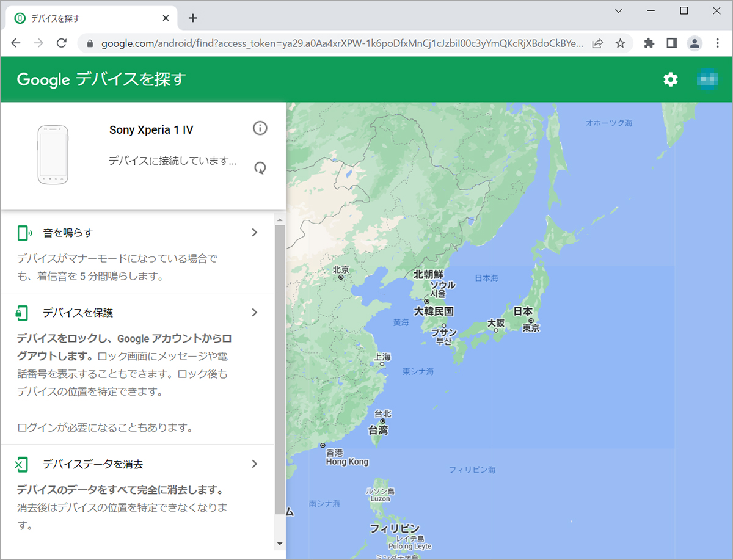The width and height of the screenshot is (733, 560).
Task: Reload the page with the browser button
Action: (x=61, y=43)
